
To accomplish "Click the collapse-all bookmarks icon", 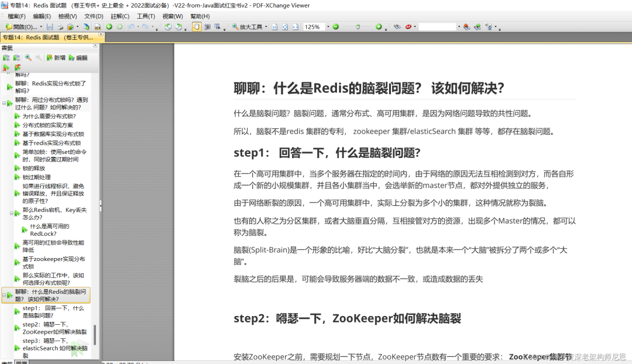I will (x=16, y=58).
